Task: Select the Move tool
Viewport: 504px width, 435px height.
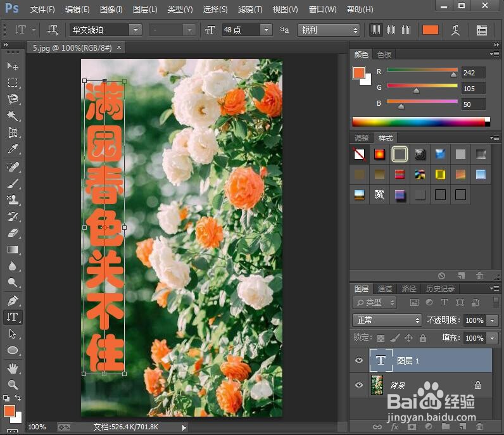Action: 13,66
